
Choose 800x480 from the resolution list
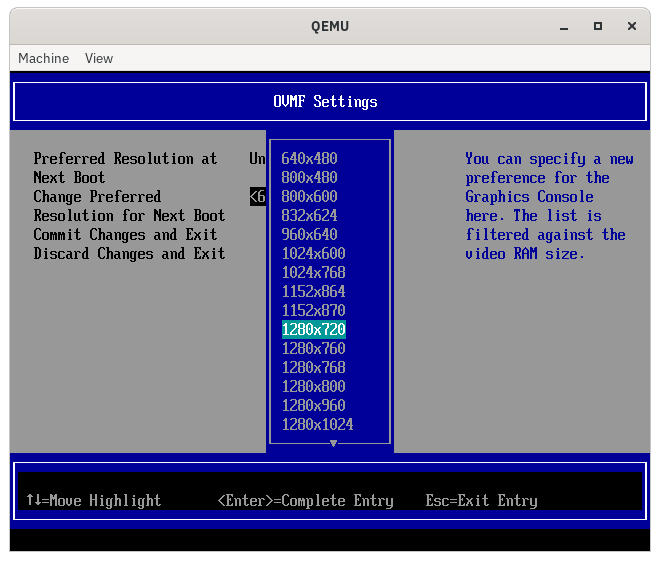point(309,178)
